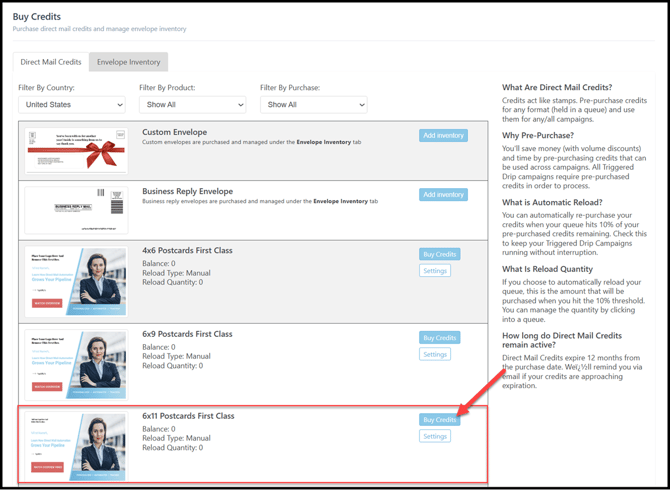Buy Credits for 6x11 Postcards First Class
Image resolution: width=670 pixels, height=490 pixels.
(440, 420)
